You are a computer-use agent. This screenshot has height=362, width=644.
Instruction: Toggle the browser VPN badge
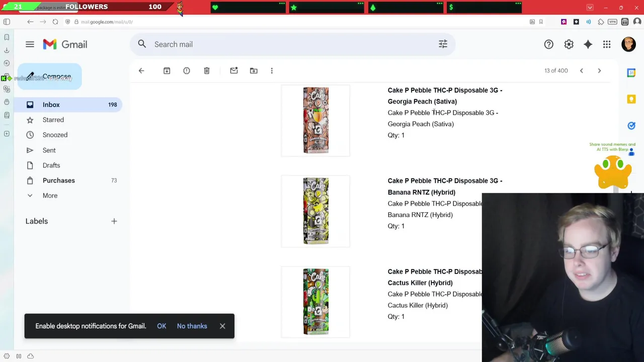tap(612, 22)
